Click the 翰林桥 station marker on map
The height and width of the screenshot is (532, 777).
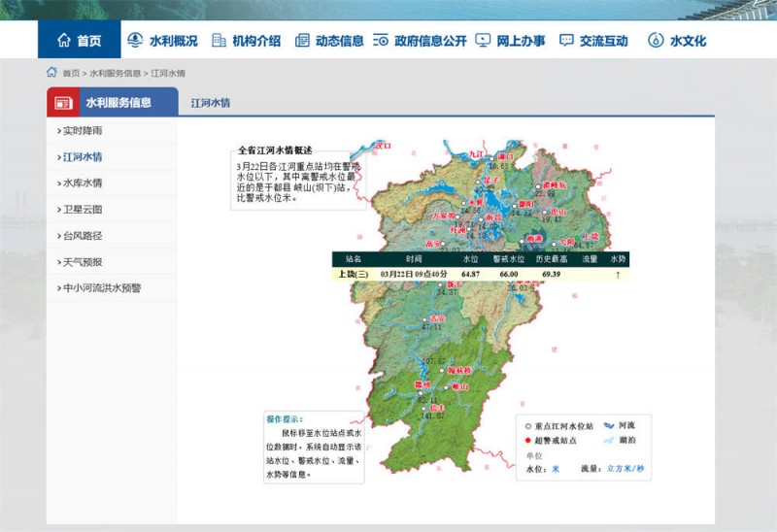[442, 371]
